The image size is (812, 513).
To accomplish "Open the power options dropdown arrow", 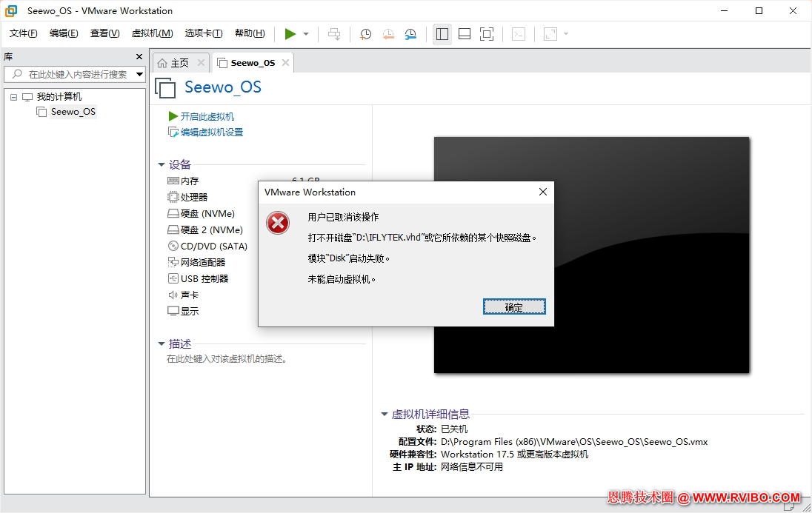I will pyautogui.click(x=306, y=34).
